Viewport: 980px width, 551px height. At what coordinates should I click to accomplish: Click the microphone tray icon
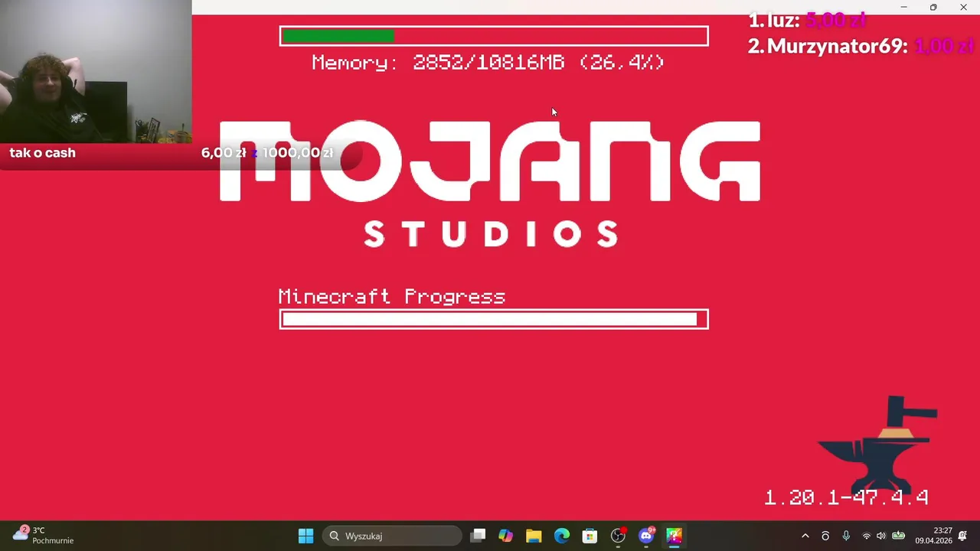(x=846, y=536)
